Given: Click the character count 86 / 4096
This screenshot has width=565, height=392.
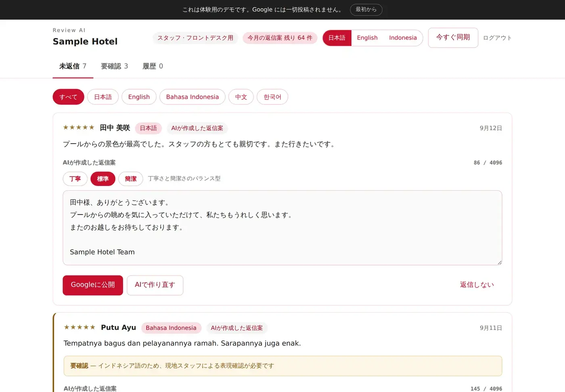Looking at the screenshot, I should click(x=488, y=163).
